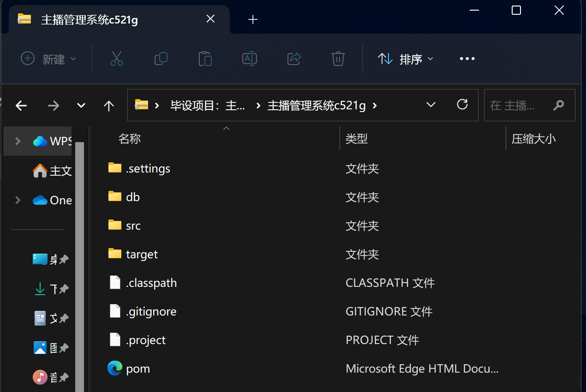Viewport: 586px width, 392px height.
Task: Click the navigation pane scrollbar
Action: (x=80, y=267)
